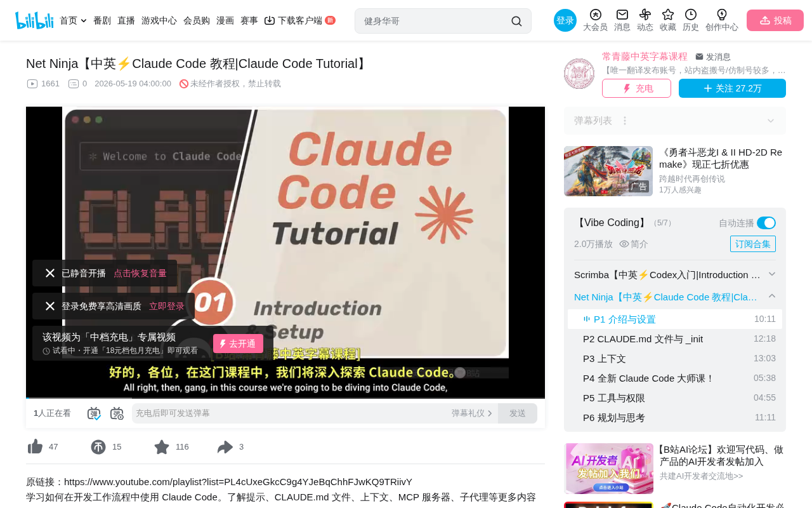Viewport: 812px width, 508px height.
Task: Open the bilibili logo homepage
Action: coord(34,20)
